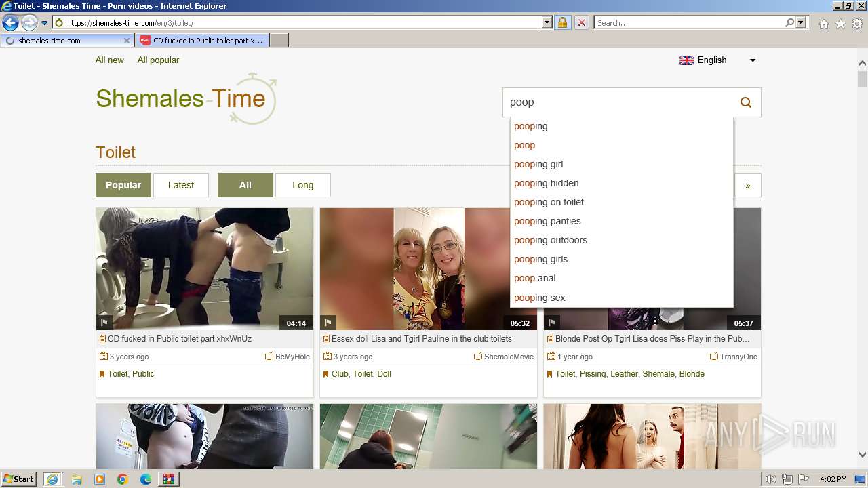Select the Latest sort button

[x=181, y=185]
